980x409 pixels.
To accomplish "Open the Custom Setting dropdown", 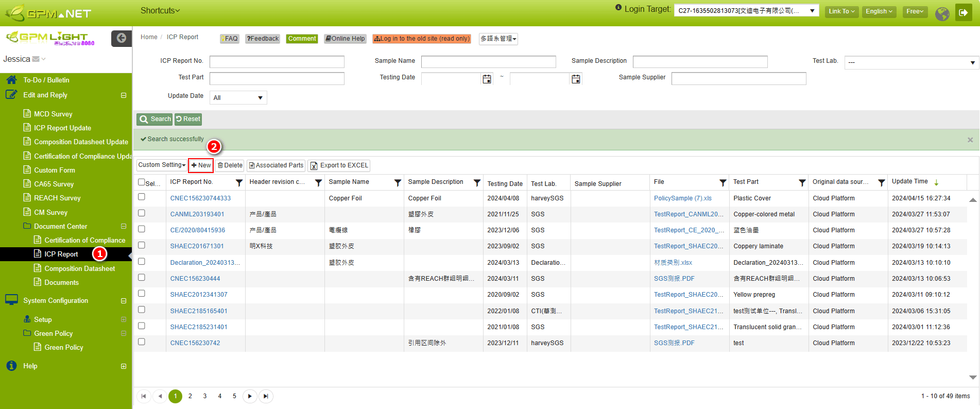I will click(x=162, y=165).
